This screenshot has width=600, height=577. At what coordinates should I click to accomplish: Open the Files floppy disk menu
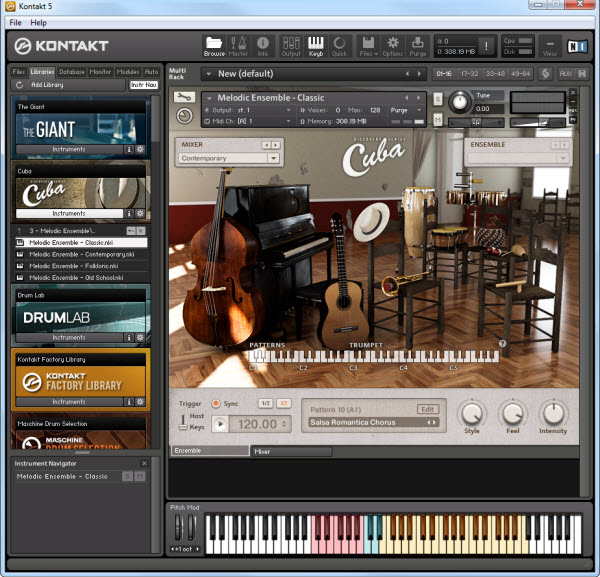click(368, 46)
